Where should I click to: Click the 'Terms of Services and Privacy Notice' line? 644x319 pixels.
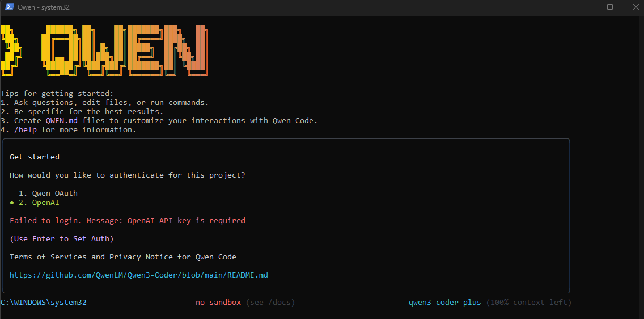(123, 257)
